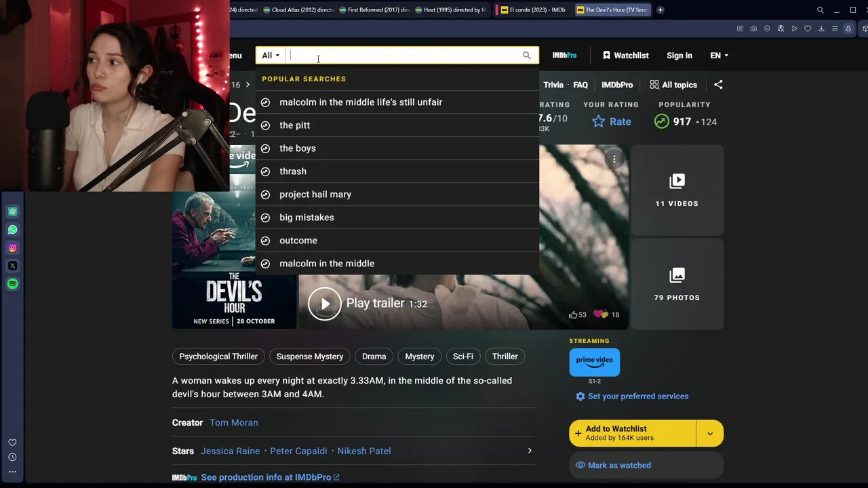Select suggestion malcolm in the middle life's still unfair

[397, 102]
